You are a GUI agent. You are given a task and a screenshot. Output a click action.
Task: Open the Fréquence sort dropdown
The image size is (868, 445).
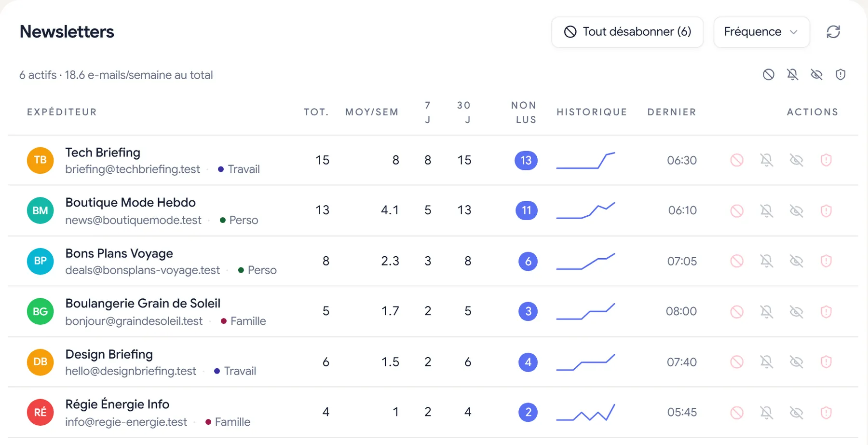pyautogui.click(x=761, y=32)
